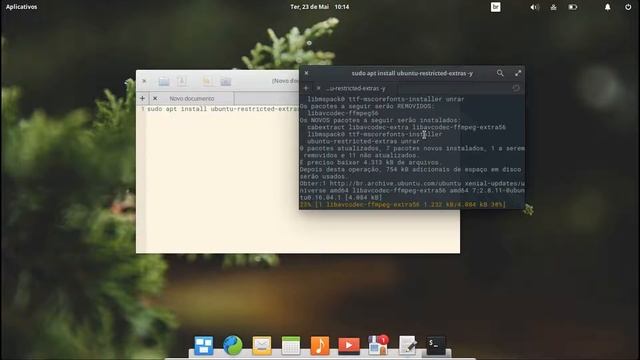Click the terminal window title text
This screenshot has height=360, width=640.
[412, 73]
